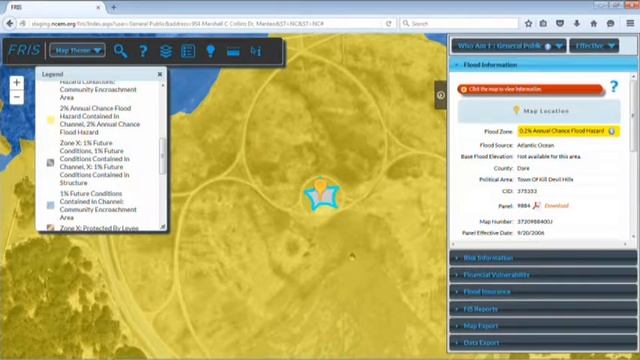Click the PDF icon next to panel 9884

[536, 205]
